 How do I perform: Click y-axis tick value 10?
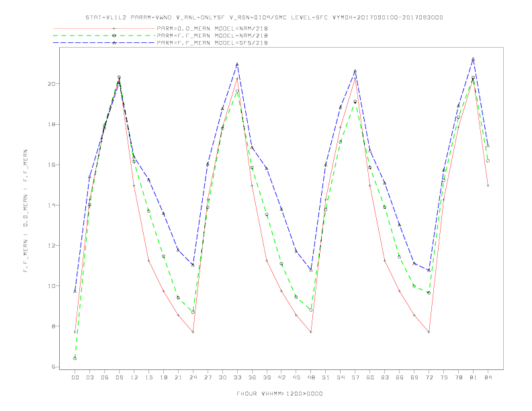51,286
